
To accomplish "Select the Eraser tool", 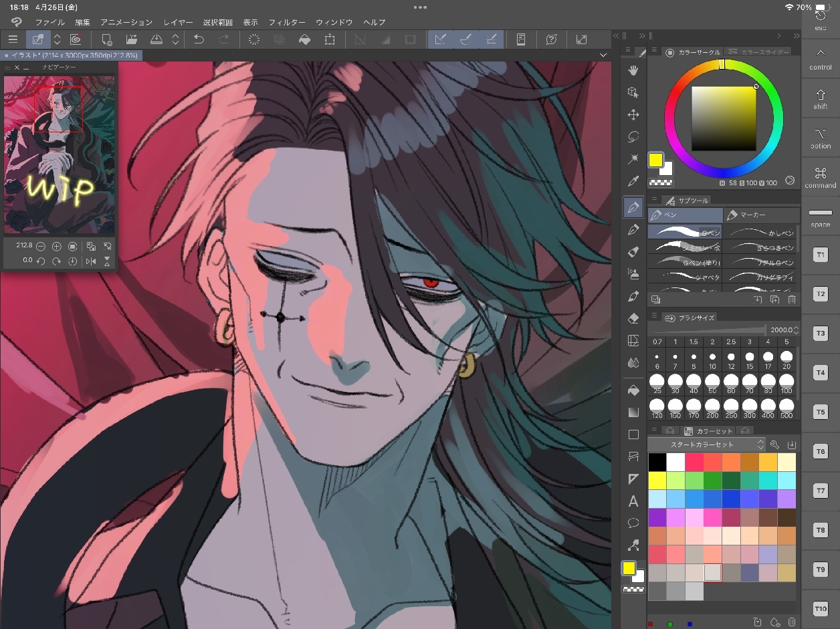I will click(x=633, y=318).
